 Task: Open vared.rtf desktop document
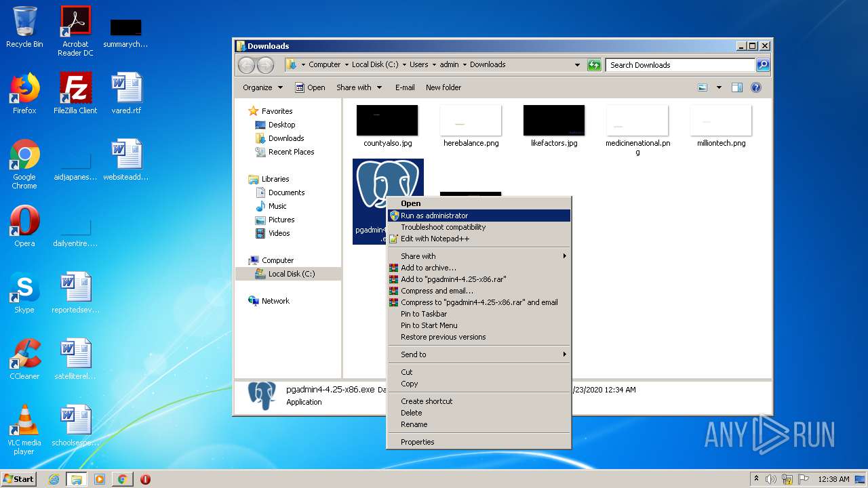(x=126, y=94)
